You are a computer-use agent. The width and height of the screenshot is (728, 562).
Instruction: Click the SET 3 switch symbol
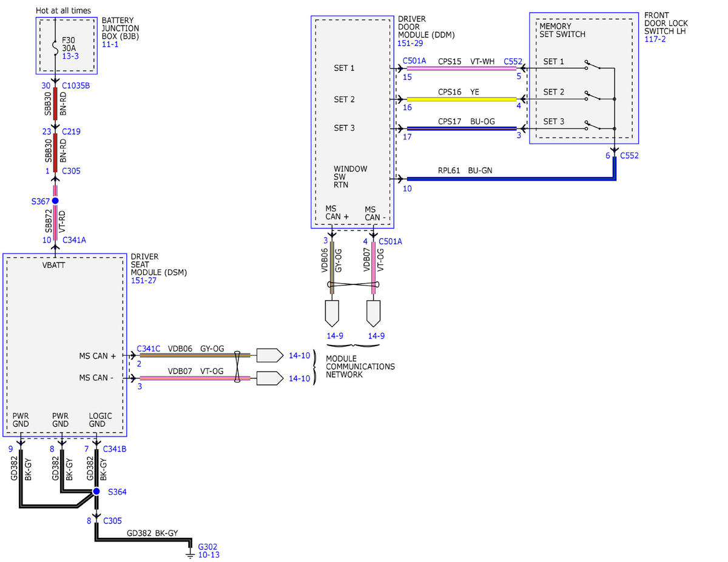pos(593,126)
